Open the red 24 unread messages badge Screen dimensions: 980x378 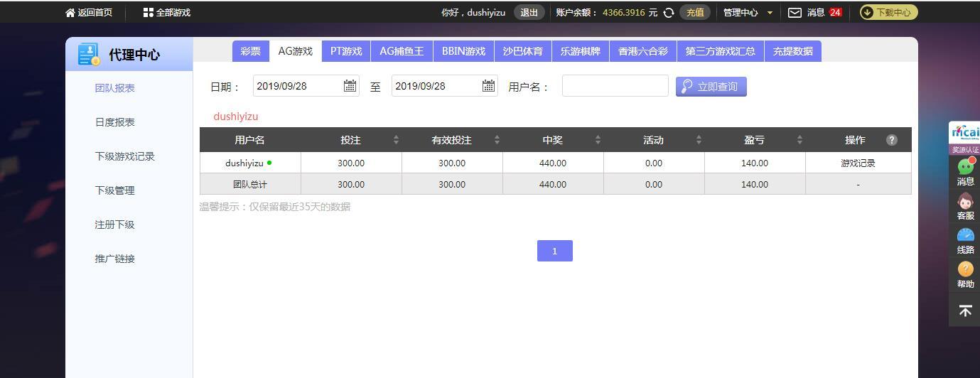coord(835,13)
